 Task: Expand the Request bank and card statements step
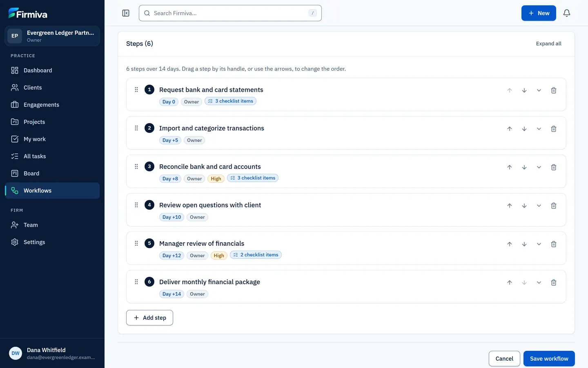coord(539,90)
